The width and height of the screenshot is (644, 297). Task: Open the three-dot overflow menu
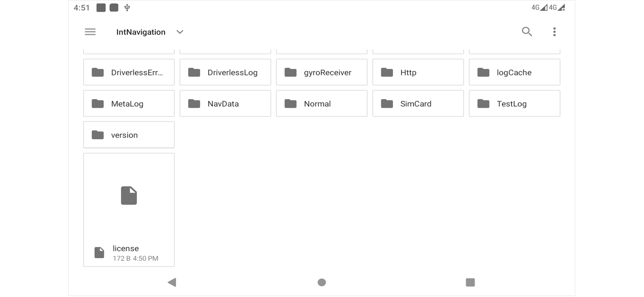pyautogui.click(x=554, y=31)
